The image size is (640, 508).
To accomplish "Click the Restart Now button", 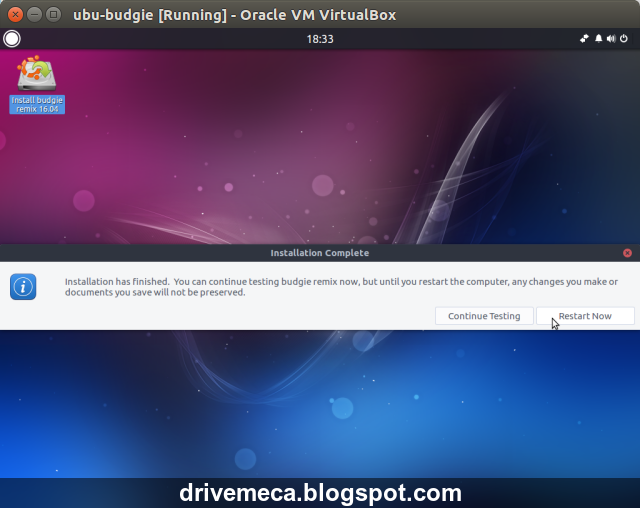I will (x=585, y=316).
